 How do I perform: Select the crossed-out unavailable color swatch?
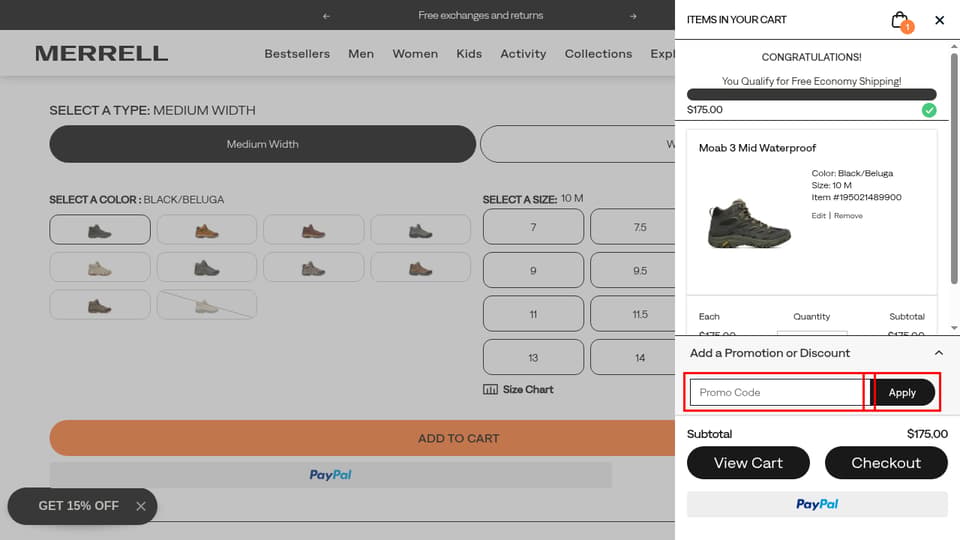click(207, 304)
